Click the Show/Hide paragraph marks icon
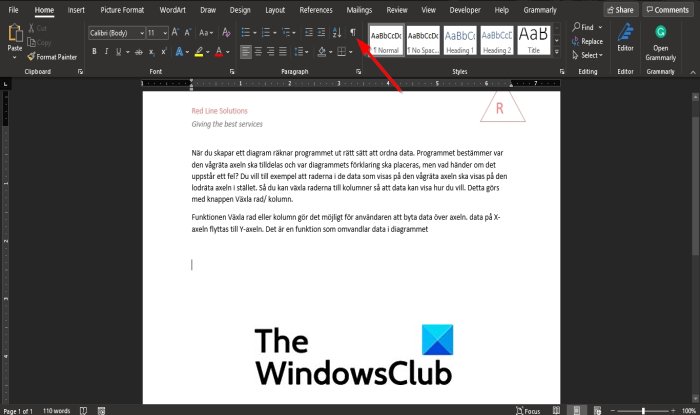The image size is (700, 415). (x=353, y=32)
